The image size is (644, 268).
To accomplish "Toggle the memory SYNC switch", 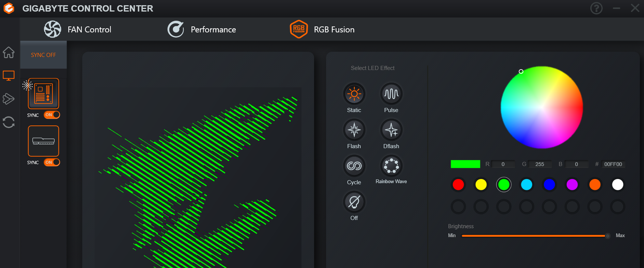I will pos(52,162).
